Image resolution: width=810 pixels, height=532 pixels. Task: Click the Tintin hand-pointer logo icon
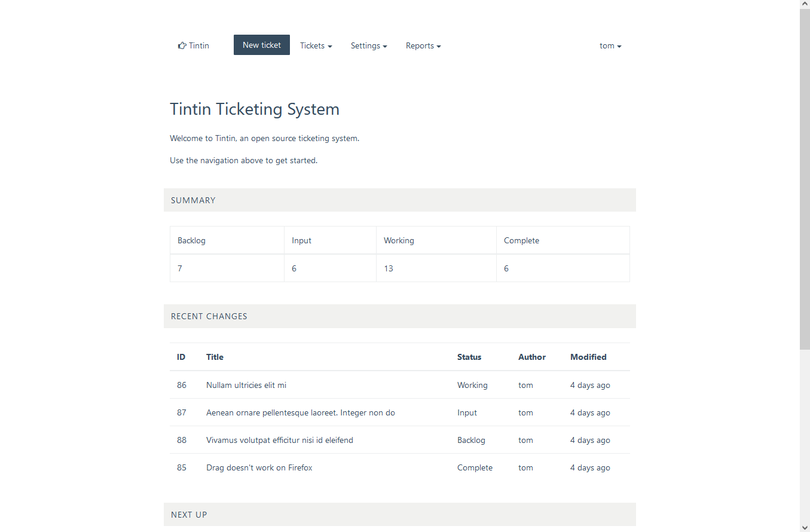click(182, 46)
